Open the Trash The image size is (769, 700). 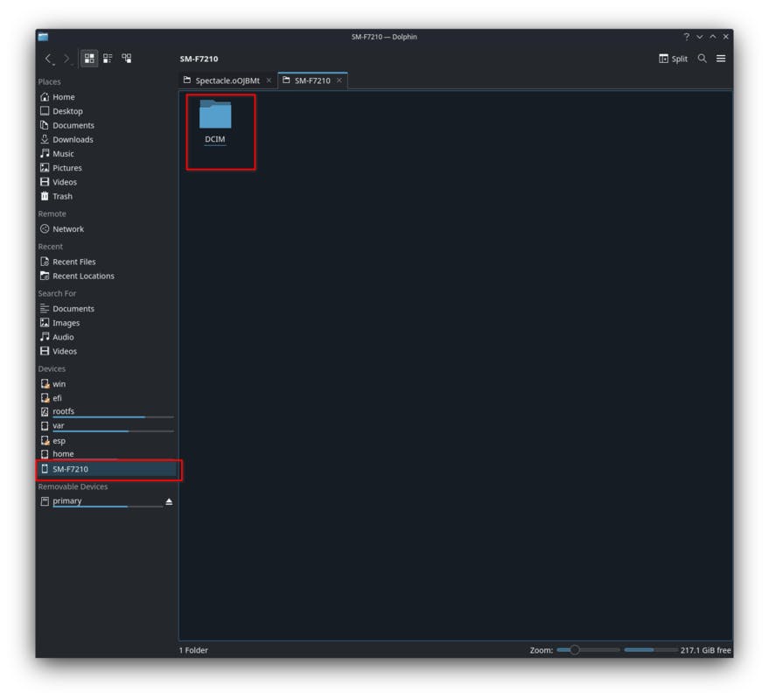(x=106, y=196)
